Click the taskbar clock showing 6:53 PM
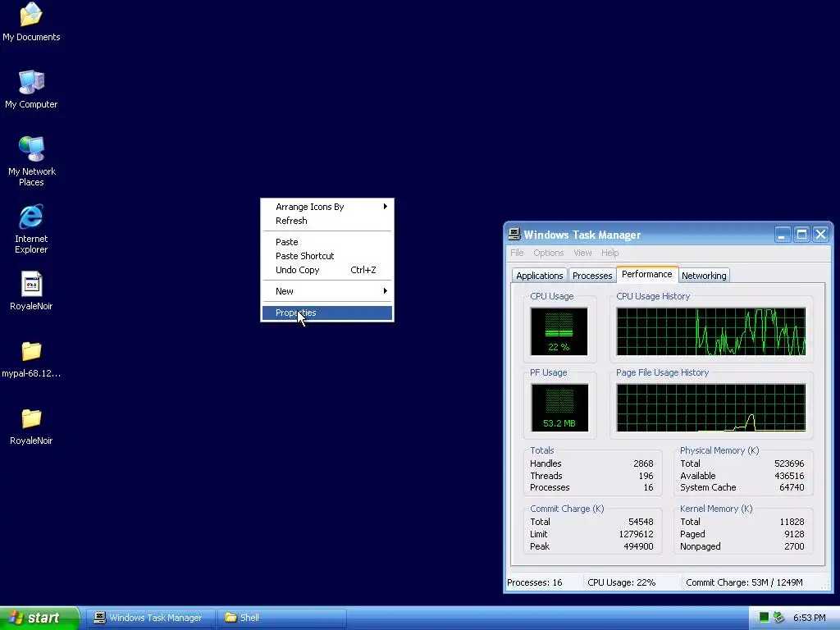 tap(809, 618)
